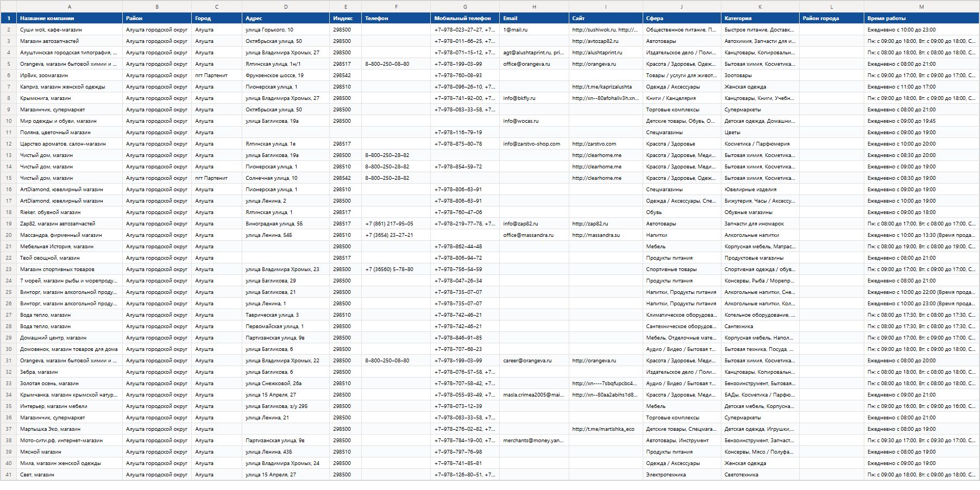980x490 pixels.
Task: Select phone cell '+7 (861) 217-95-05'
Action: point(396,224)
